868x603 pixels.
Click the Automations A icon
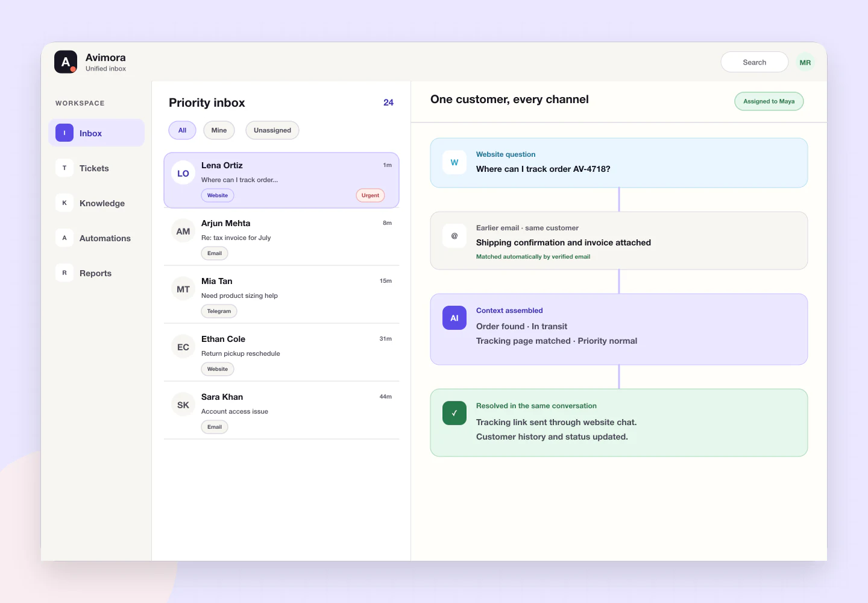click(64, 238)
